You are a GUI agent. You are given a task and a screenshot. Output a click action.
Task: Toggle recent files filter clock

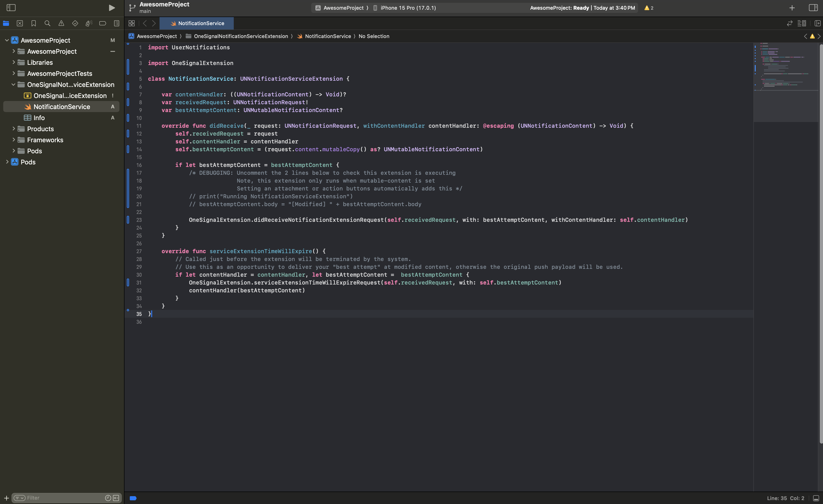point(108,498)
